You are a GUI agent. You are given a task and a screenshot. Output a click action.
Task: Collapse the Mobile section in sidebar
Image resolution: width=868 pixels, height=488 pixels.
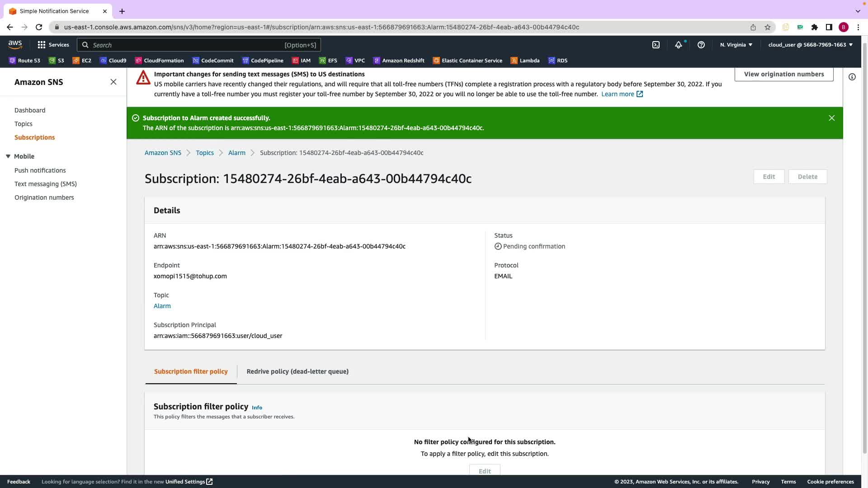point(8,156)
